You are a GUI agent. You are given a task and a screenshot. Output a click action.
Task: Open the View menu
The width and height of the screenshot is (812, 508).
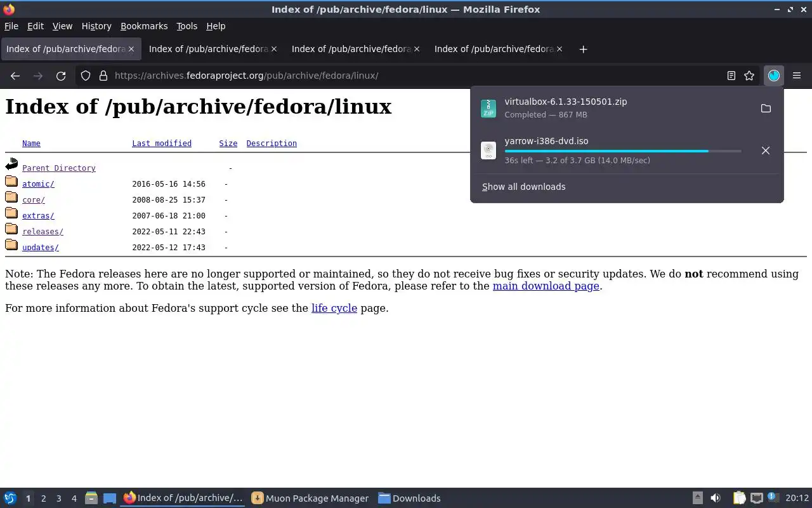pyautogui.click(x=62, y=26)
